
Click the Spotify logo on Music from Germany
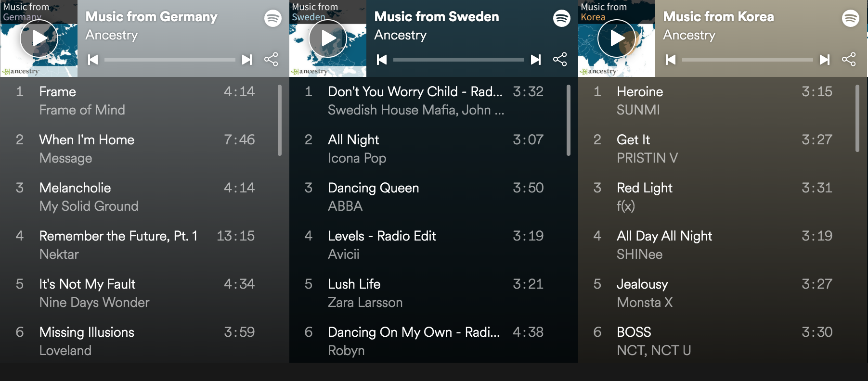coord(272,18)
